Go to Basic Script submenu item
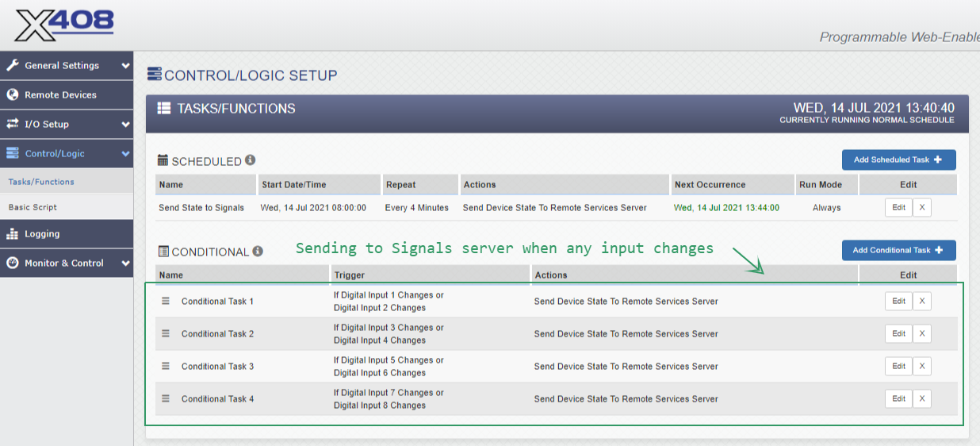 pyautogui.click(x=33, y=207)
